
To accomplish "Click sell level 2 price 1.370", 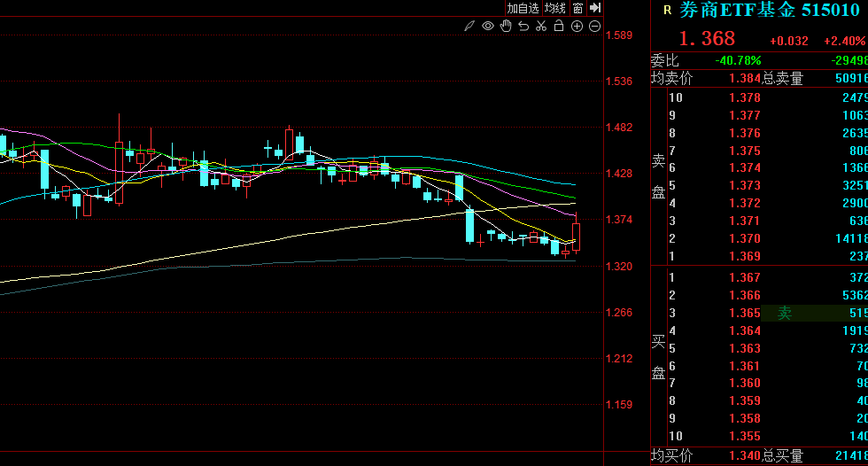I will tap(744, 238).
